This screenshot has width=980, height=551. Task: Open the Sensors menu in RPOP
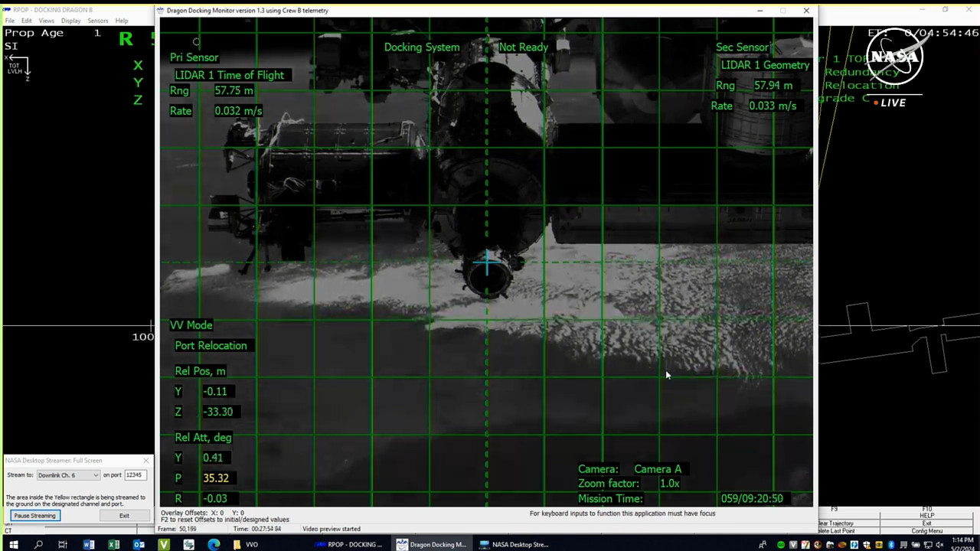98,21
